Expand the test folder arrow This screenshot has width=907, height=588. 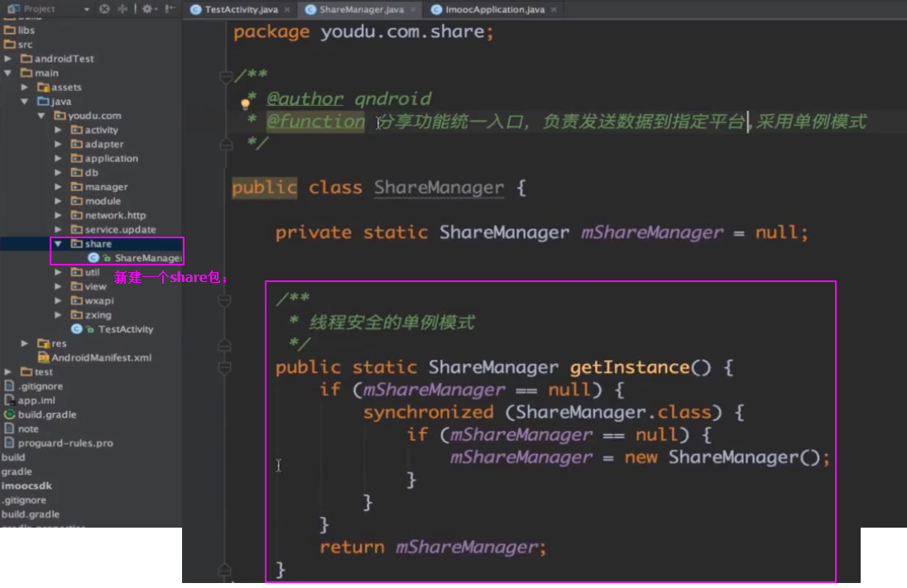[x=8, y=371]
